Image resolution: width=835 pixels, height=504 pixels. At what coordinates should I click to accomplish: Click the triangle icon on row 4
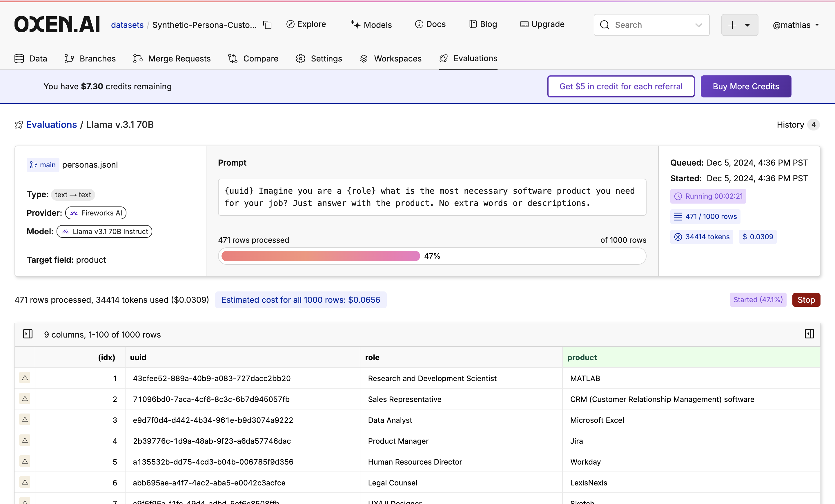25,440
